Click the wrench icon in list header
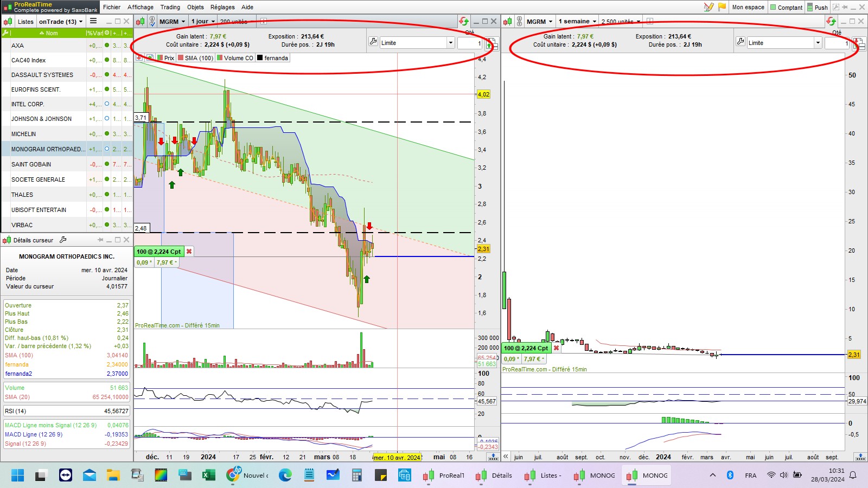 pyautogui.click(x=5, y=33)
